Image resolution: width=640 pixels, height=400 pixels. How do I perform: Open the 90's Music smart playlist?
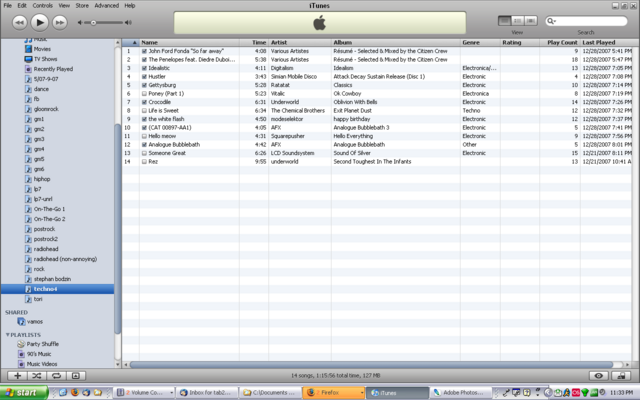[39, 354]
